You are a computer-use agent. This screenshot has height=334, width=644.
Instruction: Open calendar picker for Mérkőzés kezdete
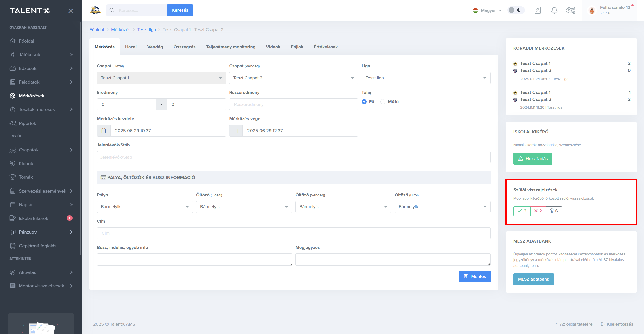(x=104, y=131)
